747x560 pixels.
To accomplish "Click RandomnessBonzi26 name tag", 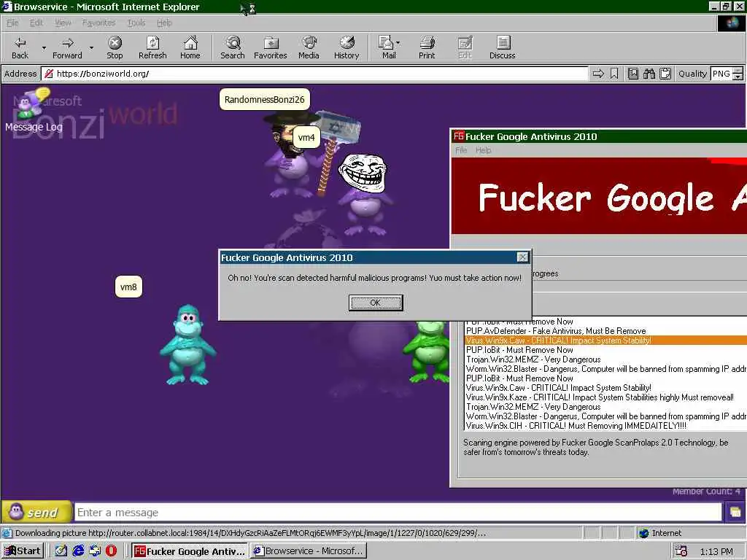I will click(264, 99).
